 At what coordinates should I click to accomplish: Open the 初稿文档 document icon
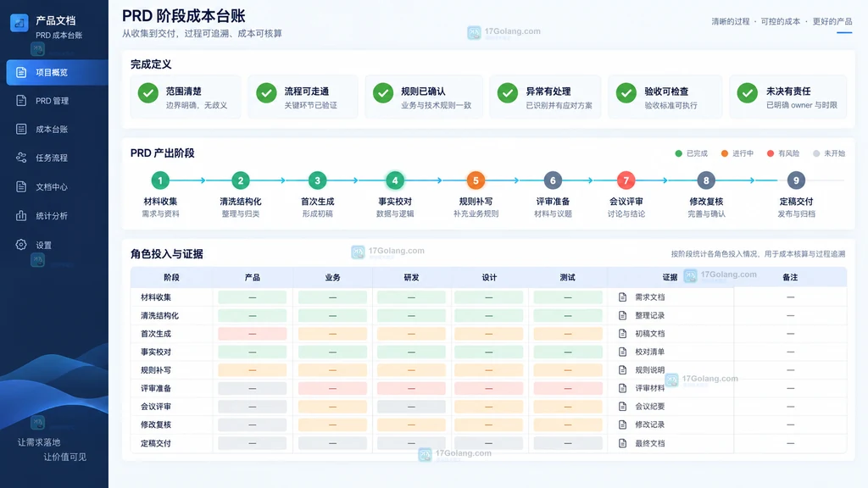[623, 334]
